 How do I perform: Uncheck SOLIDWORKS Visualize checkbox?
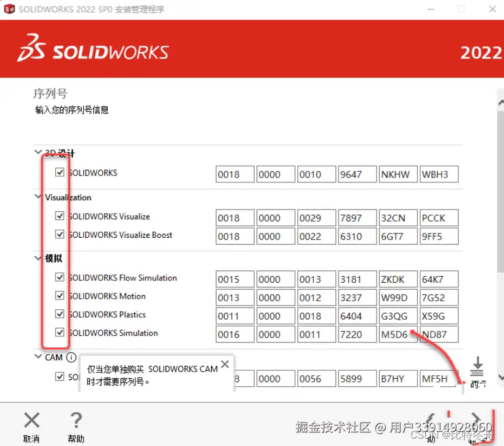tap(60, 216)
